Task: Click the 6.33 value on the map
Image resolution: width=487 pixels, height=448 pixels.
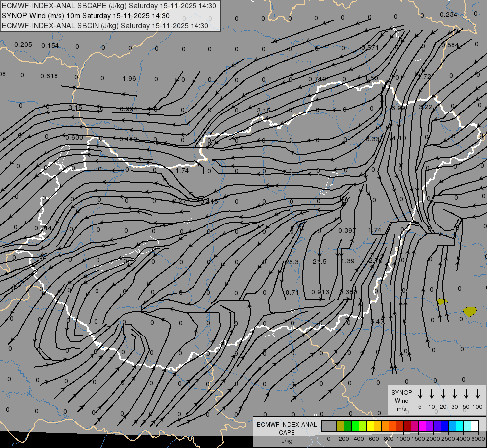Action: pyautogui.click(x=373, y=139)
